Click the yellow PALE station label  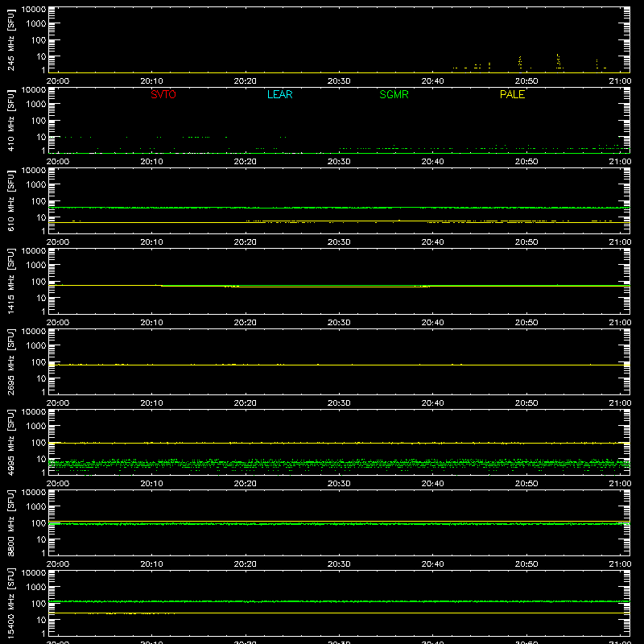(512, 94)
